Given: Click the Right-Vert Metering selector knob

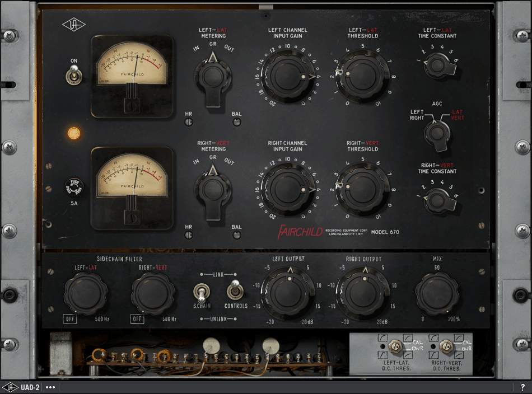Looking at the screenshot, I should coord(213,191).
